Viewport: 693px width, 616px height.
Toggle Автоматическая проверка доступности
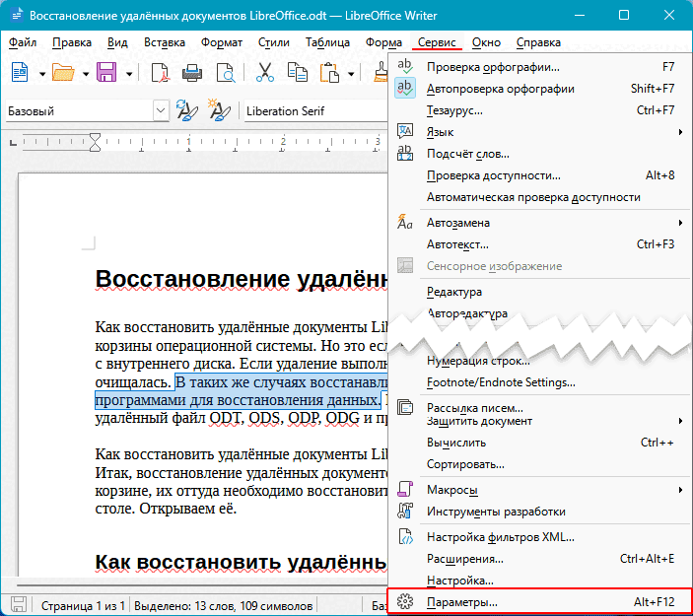click(539, 197)
